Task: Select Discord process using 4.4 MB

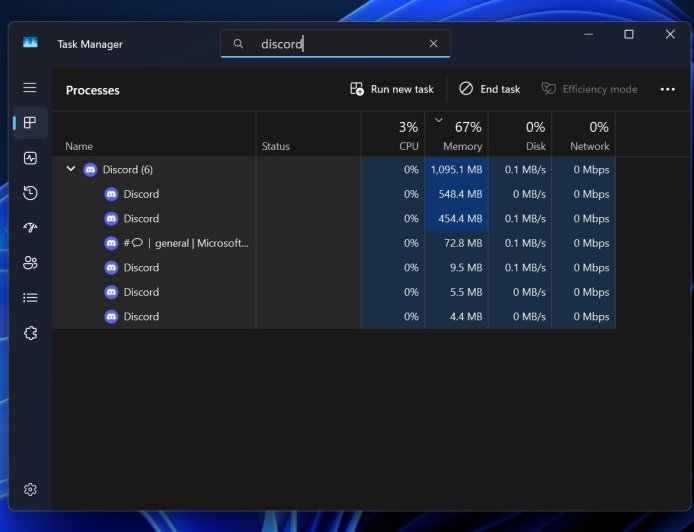Action: click(334, 316)
